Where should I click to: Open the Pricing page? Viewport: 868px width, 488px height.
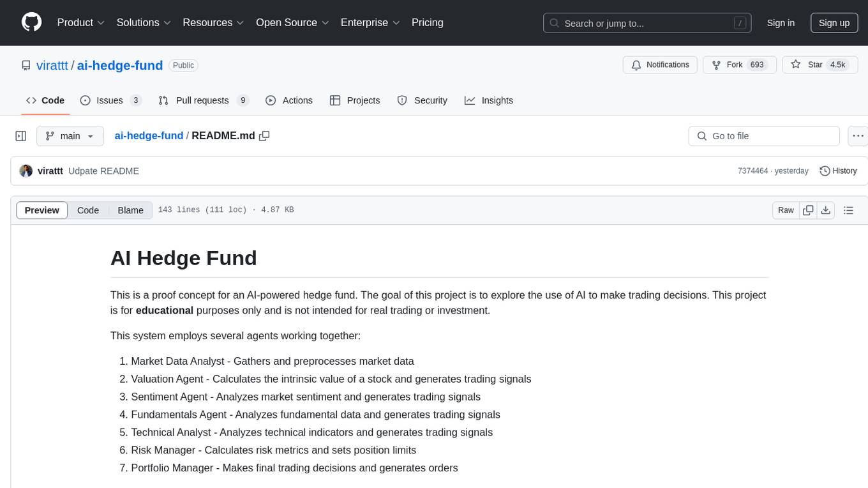pyautogui.click(x=428, y=22)
